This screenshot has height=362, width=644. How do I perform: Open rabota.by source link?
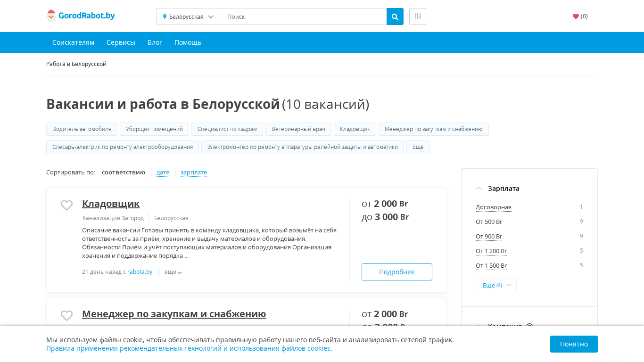pos(140,272)
